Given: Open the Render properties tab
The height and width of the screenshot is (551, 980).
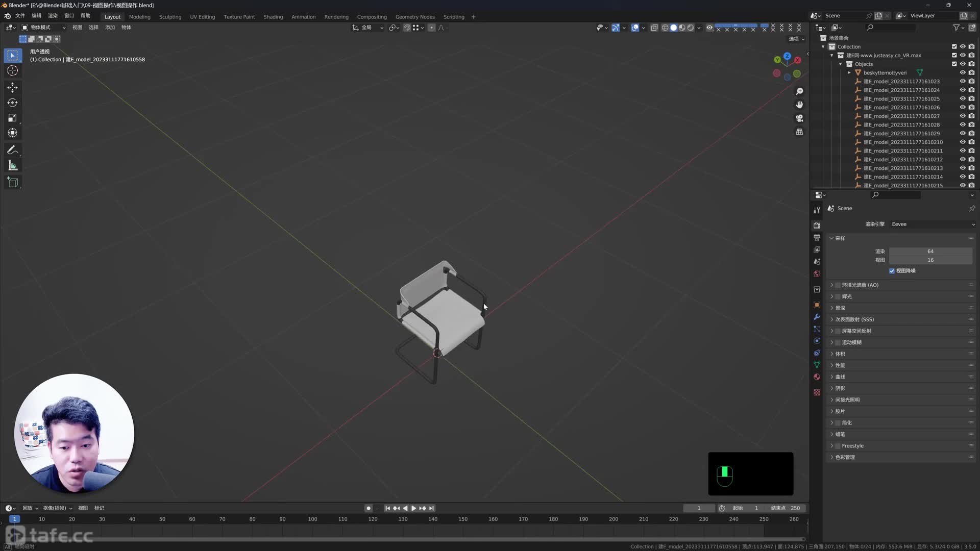Looking at the screenshot, I should (x=817, y=225).
